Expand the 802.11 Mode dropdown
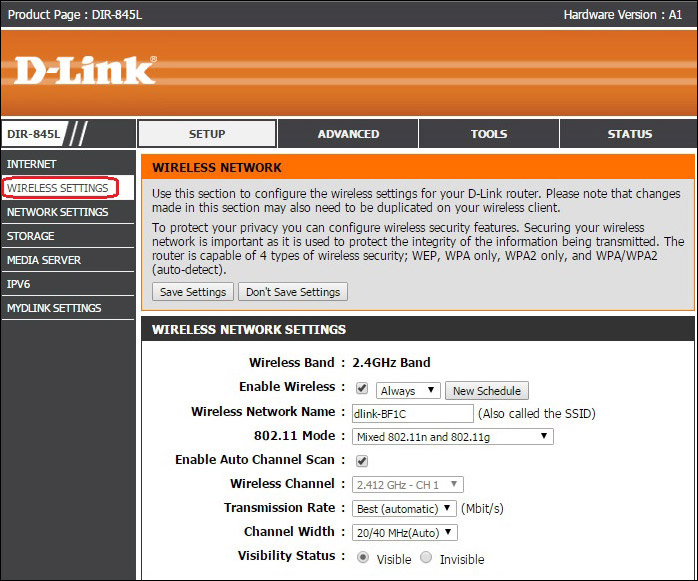This screenshot has height=581, width=698. [452, 436]
